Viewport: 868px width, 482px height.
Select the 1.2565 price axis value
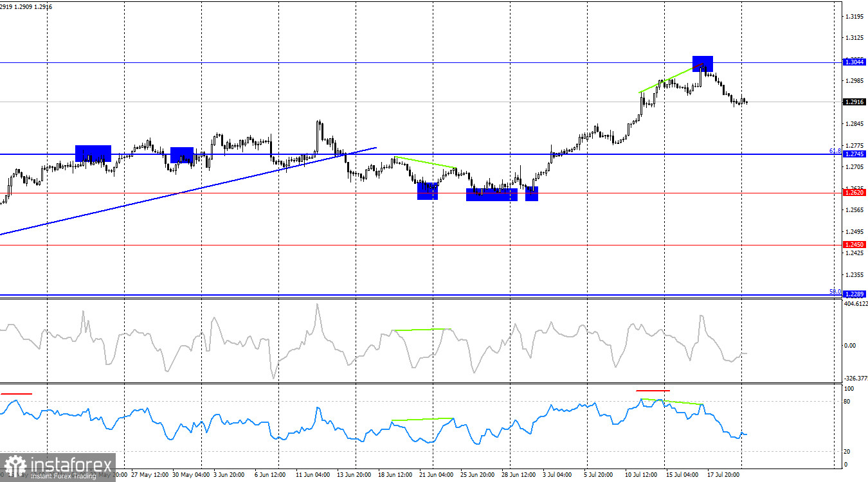tap(854, 210)
